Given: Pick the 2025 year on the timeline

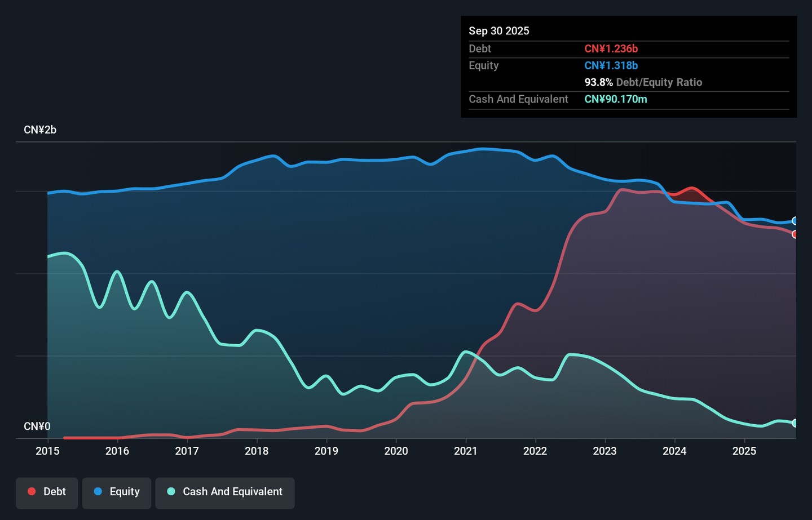Looking at the screenshot, I should click(x=744, y=451).
